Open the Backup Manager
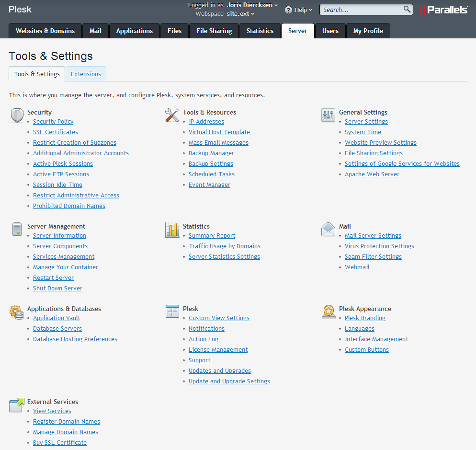Viewport: 476px width, 450px height. (211, 153)
